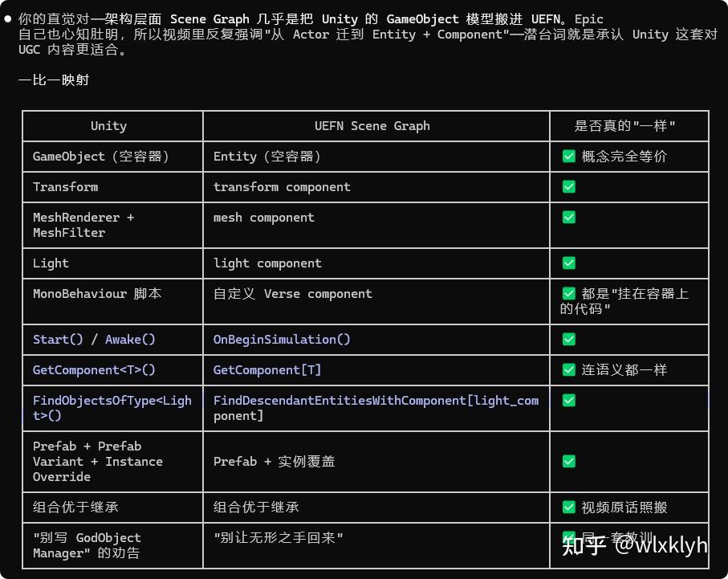Click the check mark beside 视频原话照搬

coord(569,507)
